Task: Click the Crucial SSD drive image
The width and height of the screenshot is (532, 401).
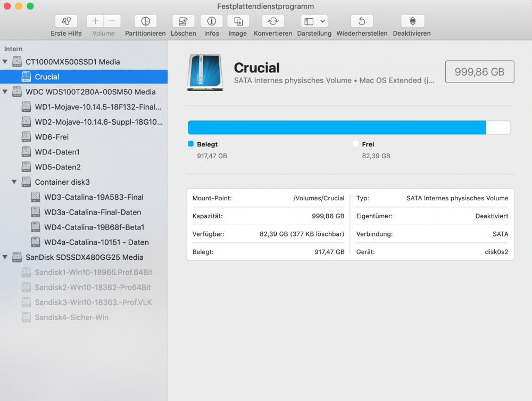Action: point(205,72)
